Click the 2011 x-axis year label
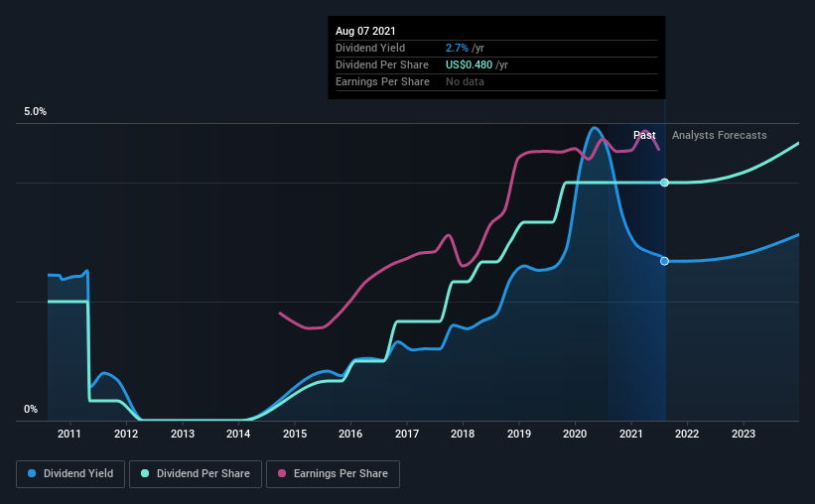Viewport: 815px width, 504px height. 69,434
